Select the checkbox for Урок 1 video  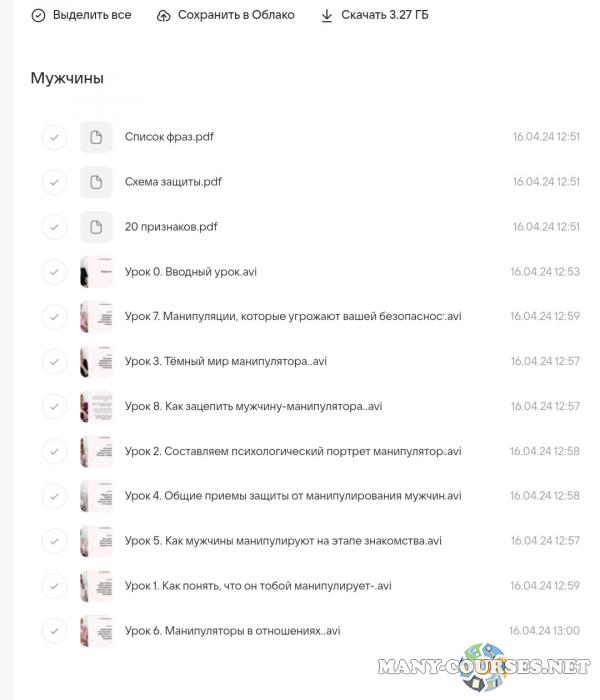pyautogui.click(x=54, y=586)
